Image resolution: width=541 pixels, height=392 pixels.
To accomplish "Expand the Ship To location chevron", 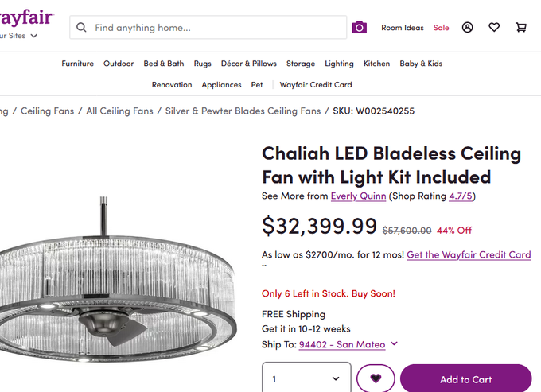I will point(394,344).
